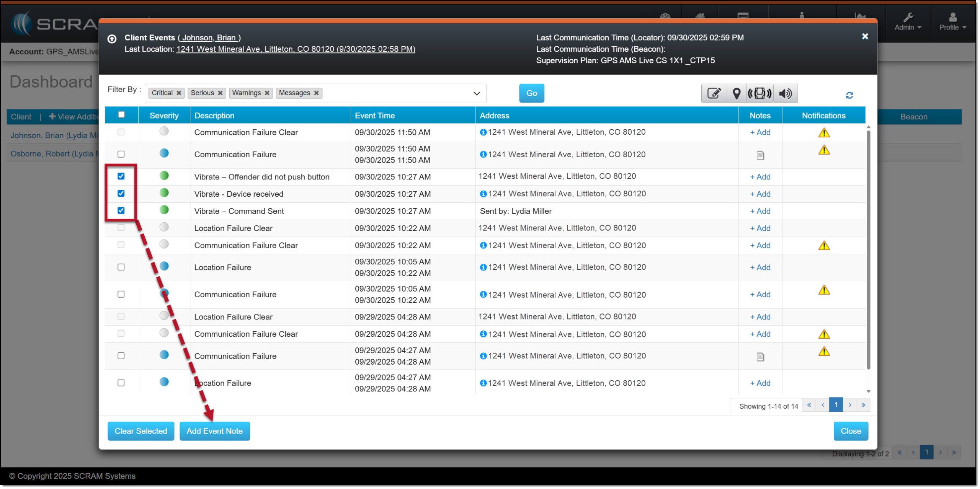Toggle the select-all header checkbox
This screenshot has height=489, width=980.
coord(121,115)
